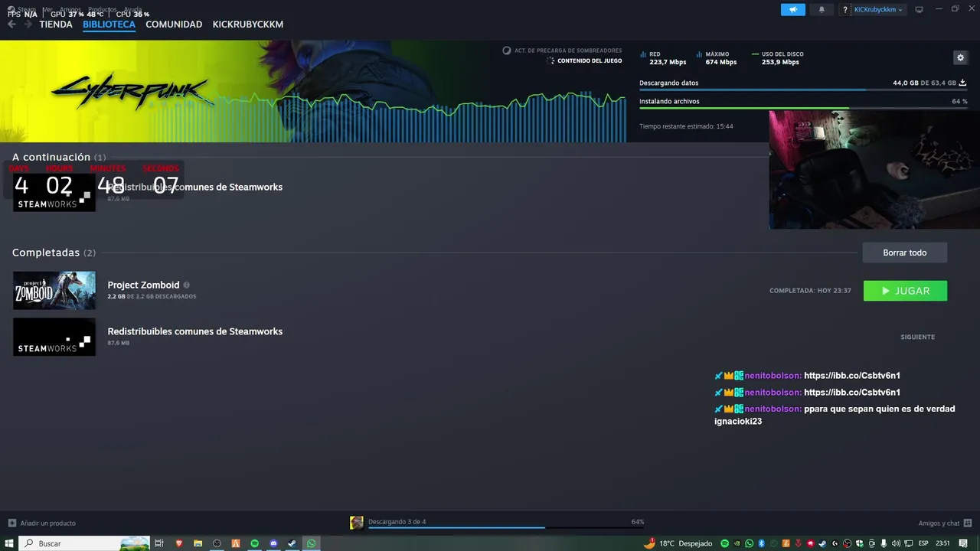Image resolution: width=980 pixels, height=551 pixels.
Task: Click the volume speaker tray icon
Action: tap(896, 543)
